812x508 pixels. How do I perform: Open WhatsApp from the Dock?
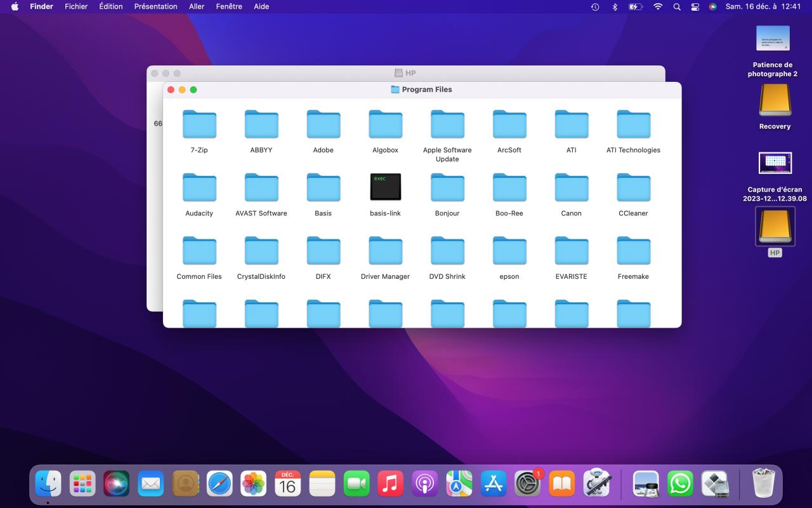click(680, 484)
